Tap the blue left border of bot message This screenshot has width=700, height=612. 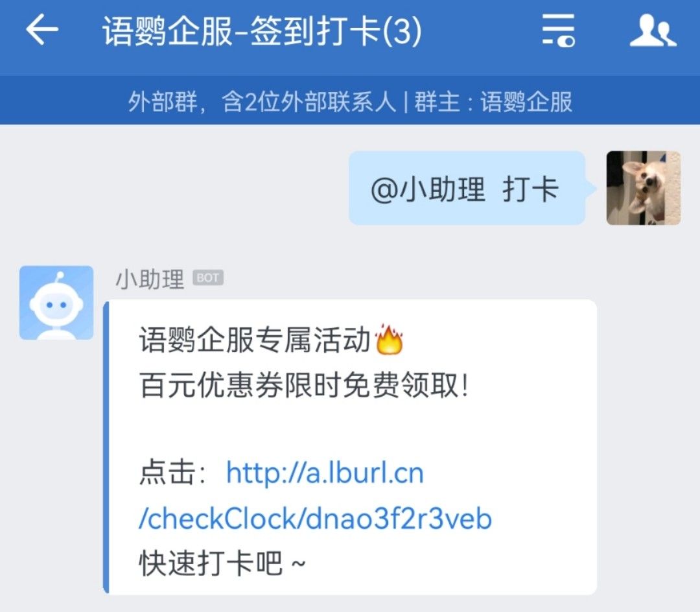click(106, 447)
